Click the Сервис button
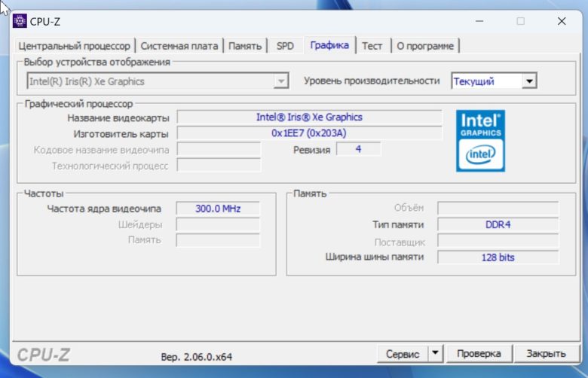Image resolution: width=588 pixels, height=378 pixels. (403, 354)
